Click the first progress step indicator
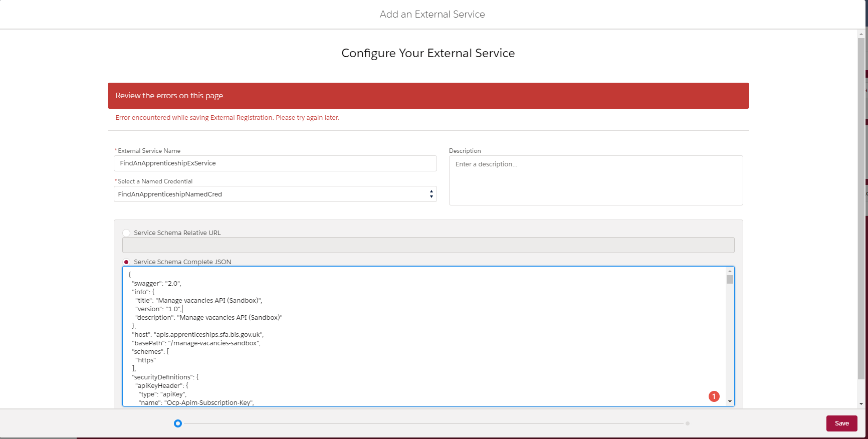Image resolution: width=868 pixels, height=439 pixels. click(x=177, y=423)
